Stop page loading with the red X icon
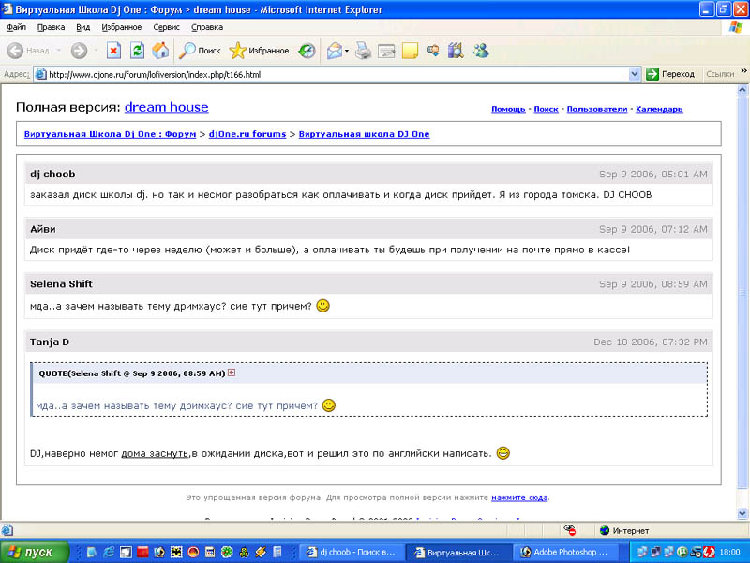Image resolution: width=750 pixels, height=563 pixels. coord(113,50)
